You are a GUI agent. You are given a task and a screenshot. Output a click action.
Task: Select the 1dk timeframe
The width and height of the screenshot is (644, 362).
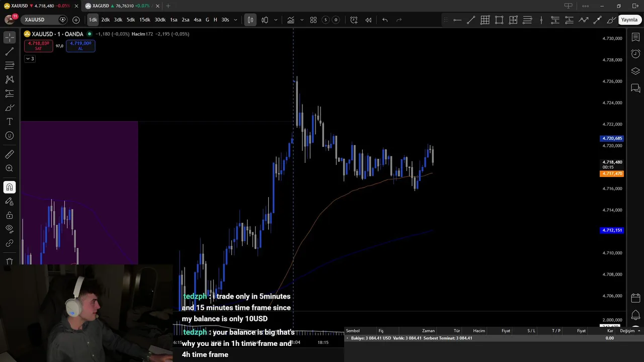[x=93, y=20]
